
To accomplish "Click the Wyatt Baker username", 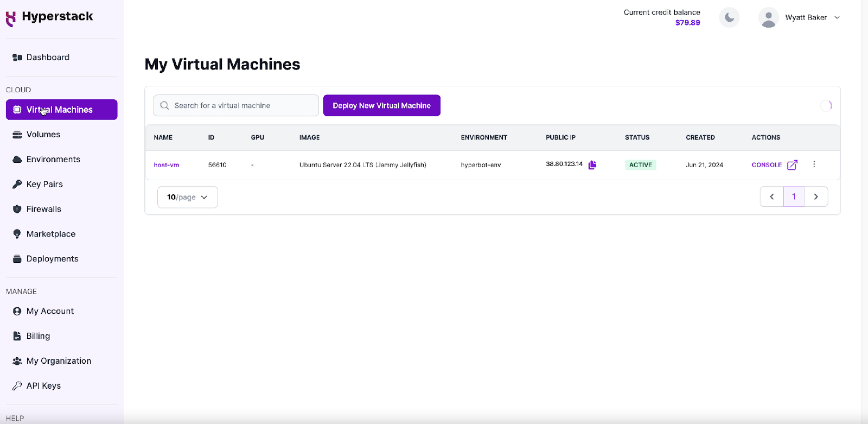I will click(806, 17).
